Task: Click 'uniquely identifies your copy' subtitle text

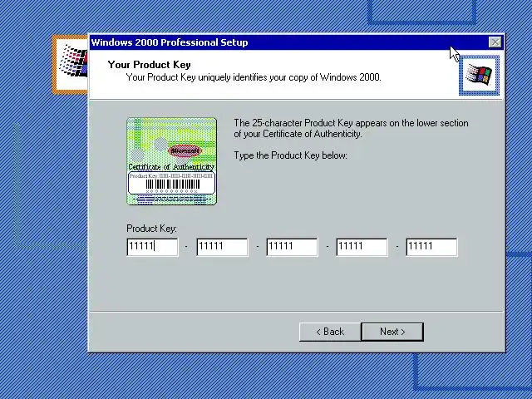Action: click(254, 77)
